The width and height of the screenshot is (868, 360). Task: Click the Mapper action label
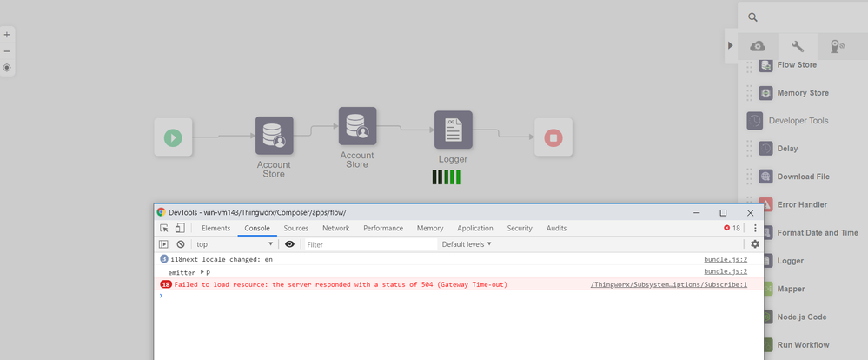(791, 289)
